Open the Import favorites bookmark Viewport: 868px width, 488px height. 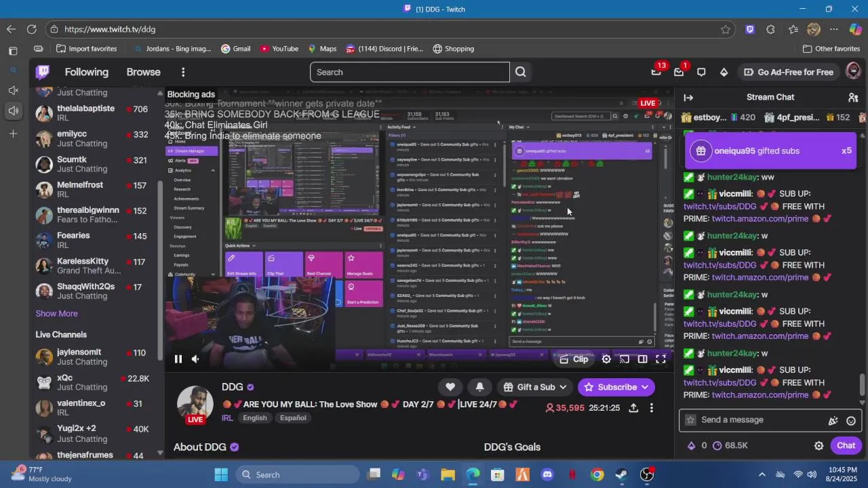pos(87,49)
